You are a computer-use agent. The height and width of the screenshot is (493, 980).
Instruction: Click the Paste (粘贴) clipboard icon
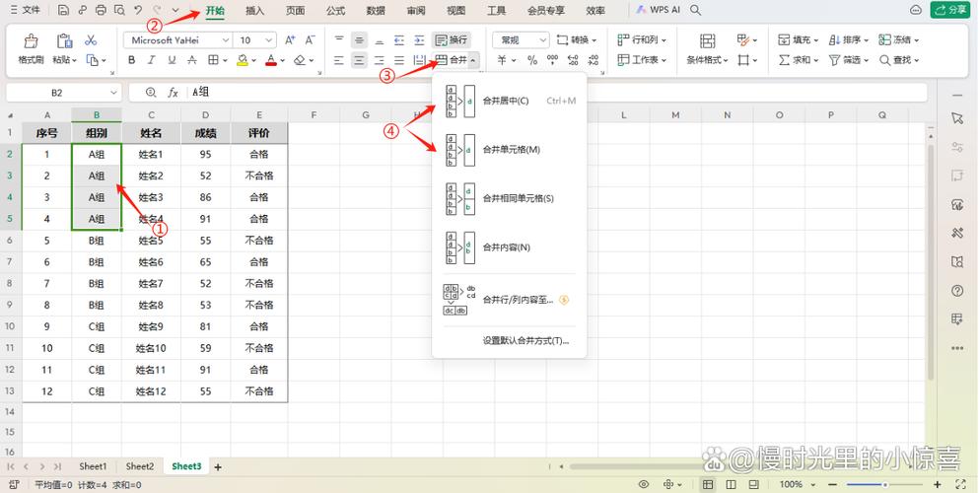(64, 41)
